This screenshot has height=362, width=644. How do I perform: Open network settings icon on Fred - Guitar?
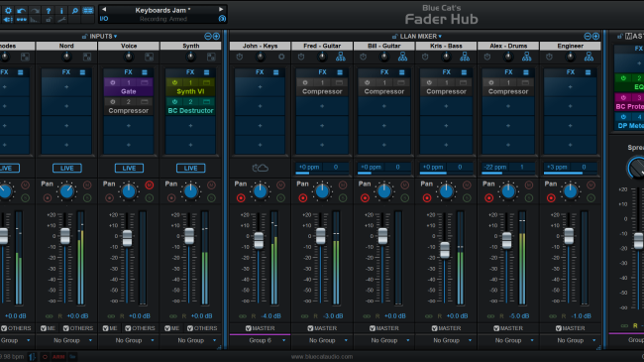(x=341, y=57)
